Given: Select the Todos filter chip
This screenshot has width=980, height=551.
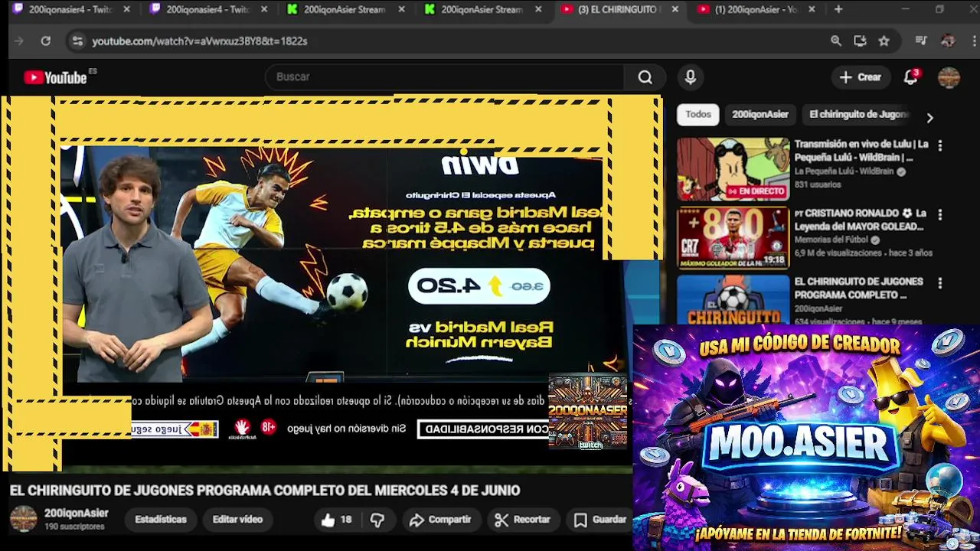Looking at the screenshot, I should pyautogui.click(x=698, y=115).
